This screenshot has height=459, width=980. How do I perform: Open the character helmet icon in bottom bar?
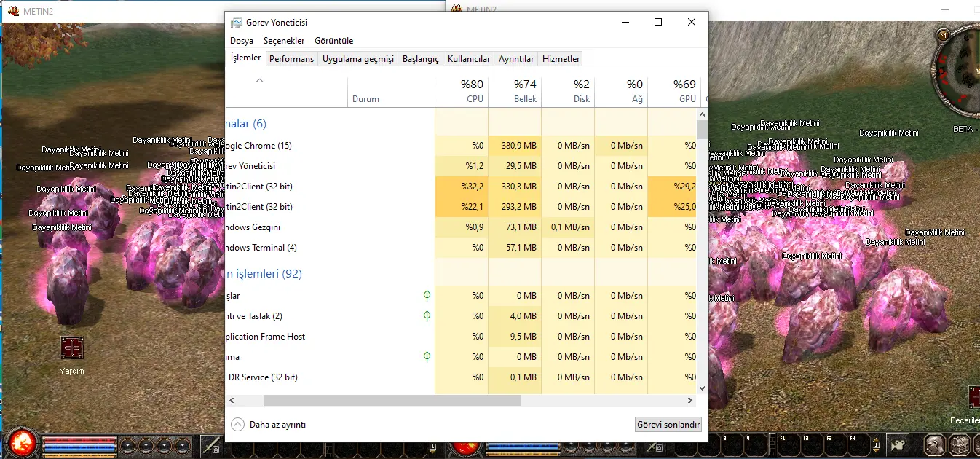click(x=935, y=444)
